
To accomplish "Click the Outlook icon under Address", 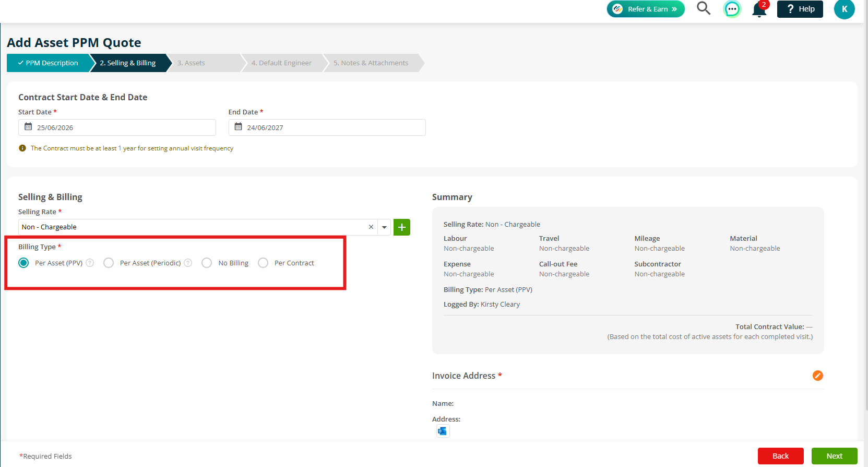I will pyautogui.click(x=443, y=431).
